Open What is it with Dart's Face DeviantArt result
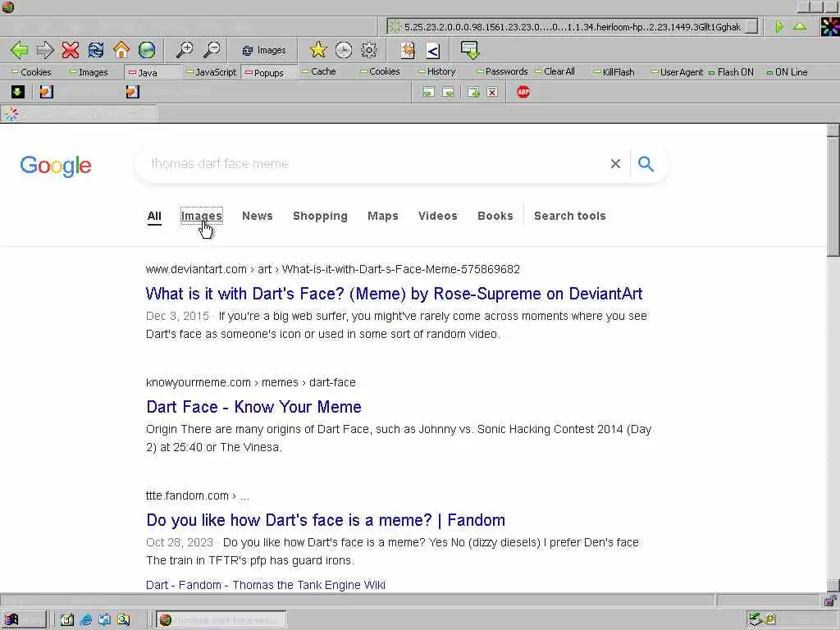The image size is (840, 630). 394,294
